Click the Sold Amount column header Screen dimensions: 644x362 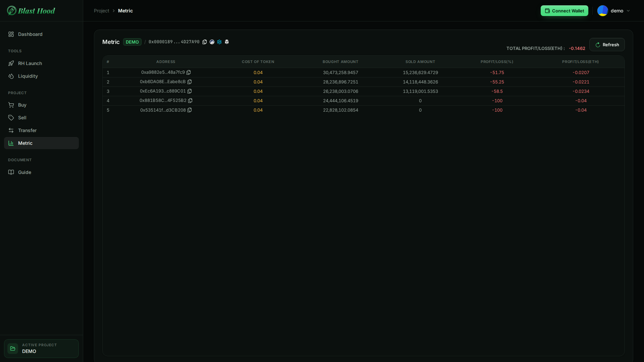point(420,62)
